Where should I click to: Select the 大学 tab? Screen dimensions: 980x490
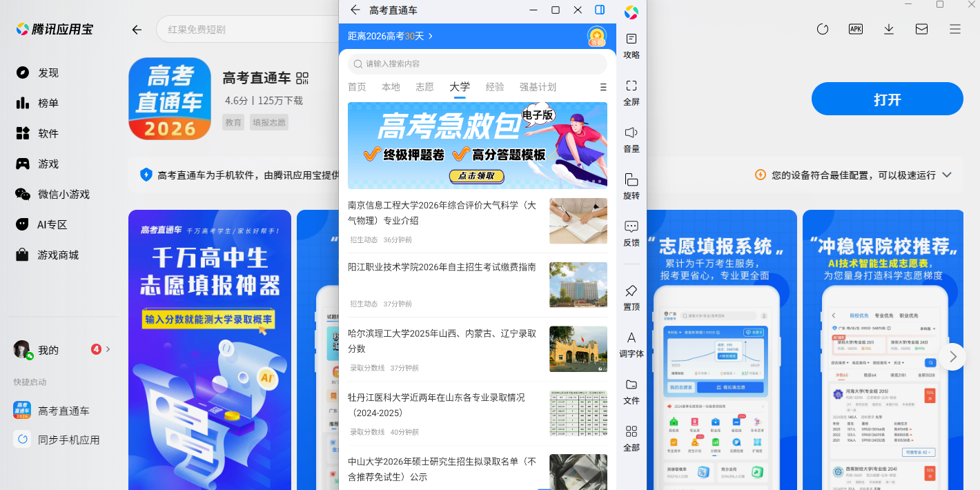460,87
